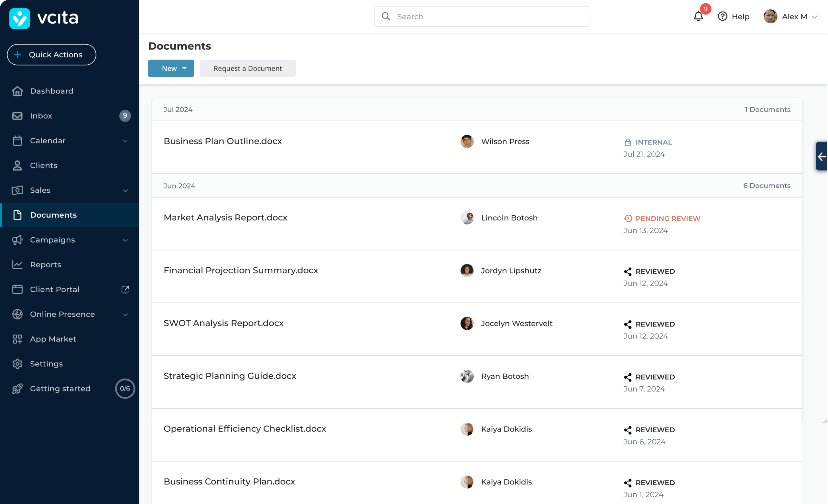Click the Campaigns megaphone icon

point(17,240)
